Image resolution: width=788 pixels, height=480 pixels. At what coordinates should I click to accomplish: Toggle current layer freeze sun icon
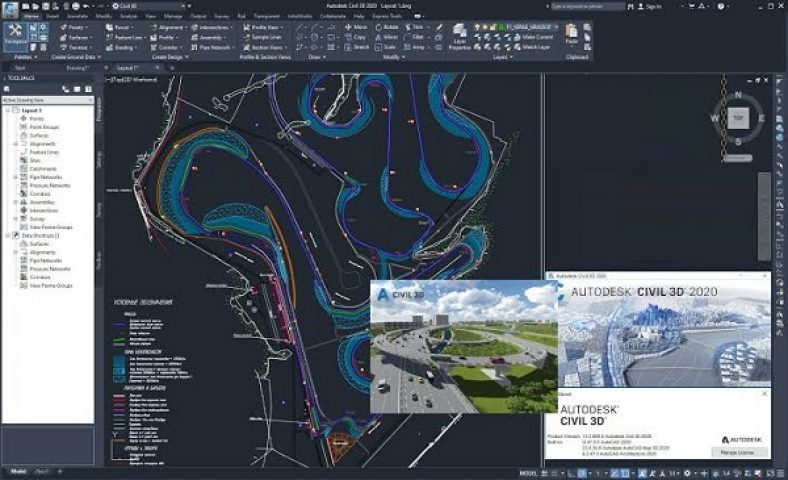pyautogui.click(x=485, y=27)
